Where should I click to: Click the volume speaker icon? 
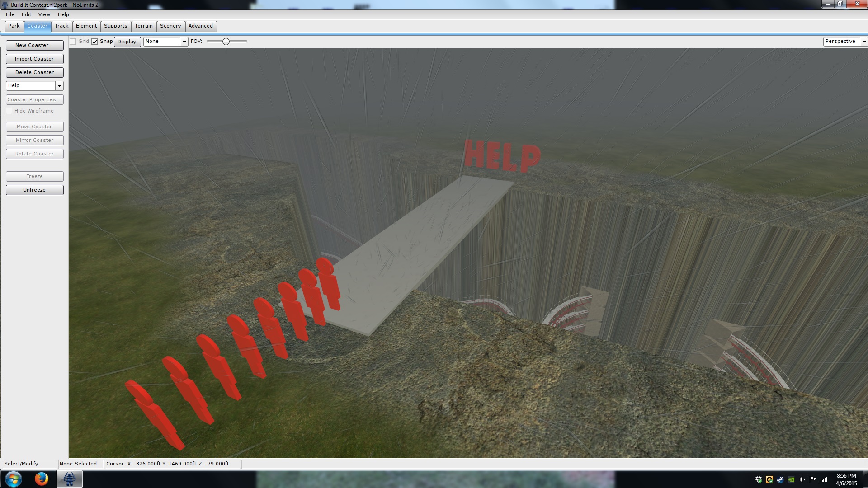point(802,479)
